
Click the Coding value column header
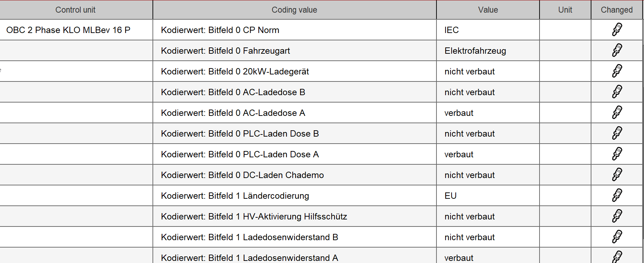(294, 10)
